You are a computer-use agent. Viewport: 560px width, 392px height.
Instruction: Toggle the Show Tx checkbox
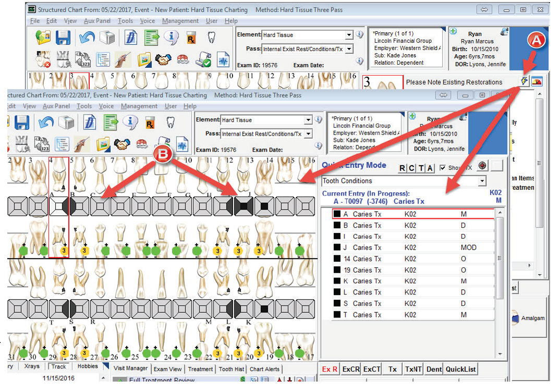point(443,167)
